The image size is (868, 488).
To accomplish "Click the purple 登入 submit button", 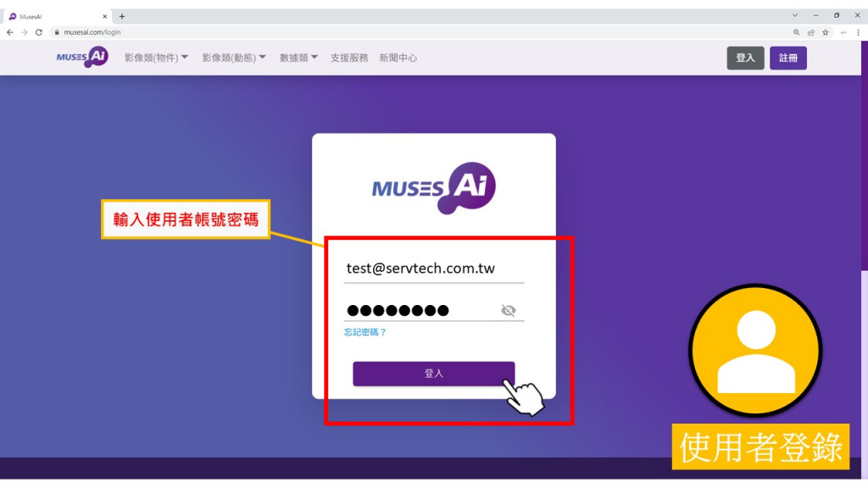I will [x=433, y=374].
